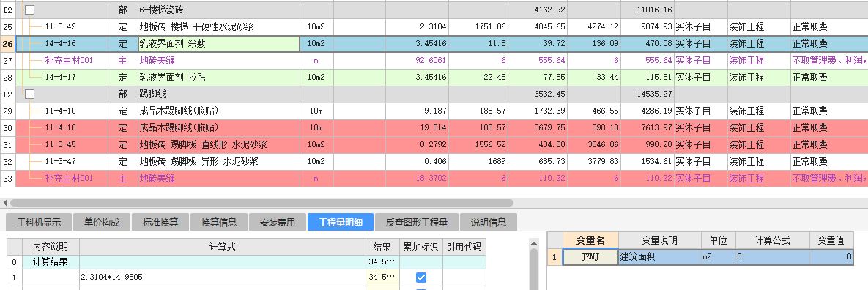The width and height of the screenshot is (868, 290).
Task: Click the 内容说明 column header
Action: (x=51, y=247)
